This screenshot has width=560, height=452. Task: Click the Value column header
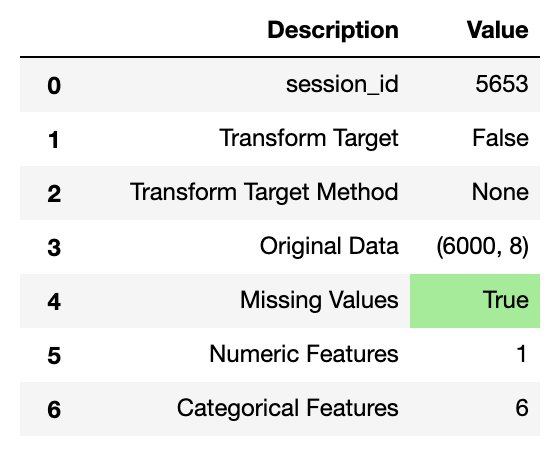(498, 30)
